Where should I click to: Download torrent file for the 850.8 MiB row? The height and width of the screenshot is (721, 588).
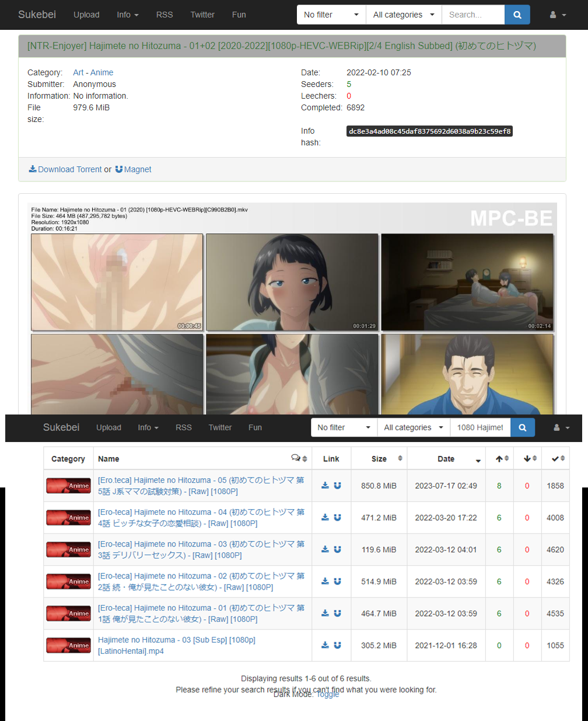pyautogui.click(x=325, y=485)
